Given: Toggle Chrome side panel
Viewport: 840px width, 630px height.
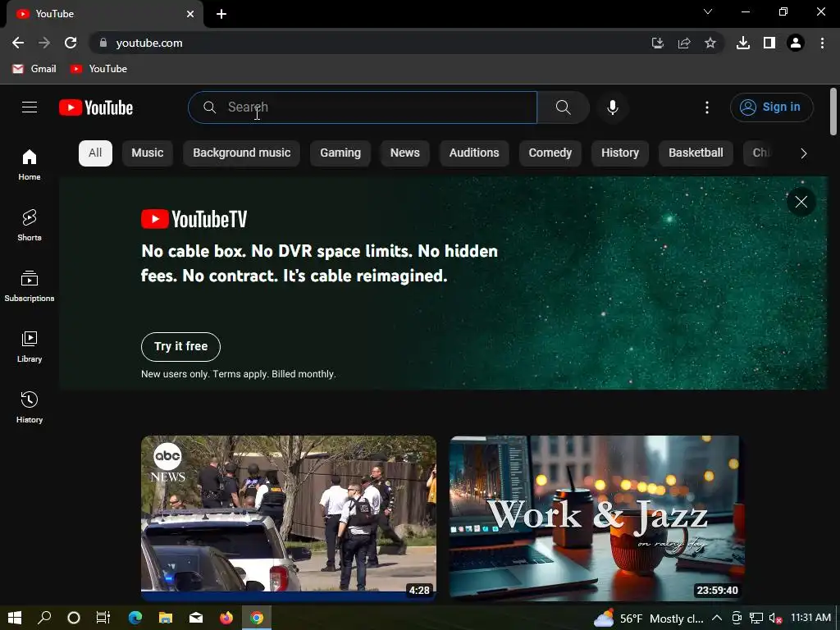Looking at the screenshot, I should tap(769, 43).
